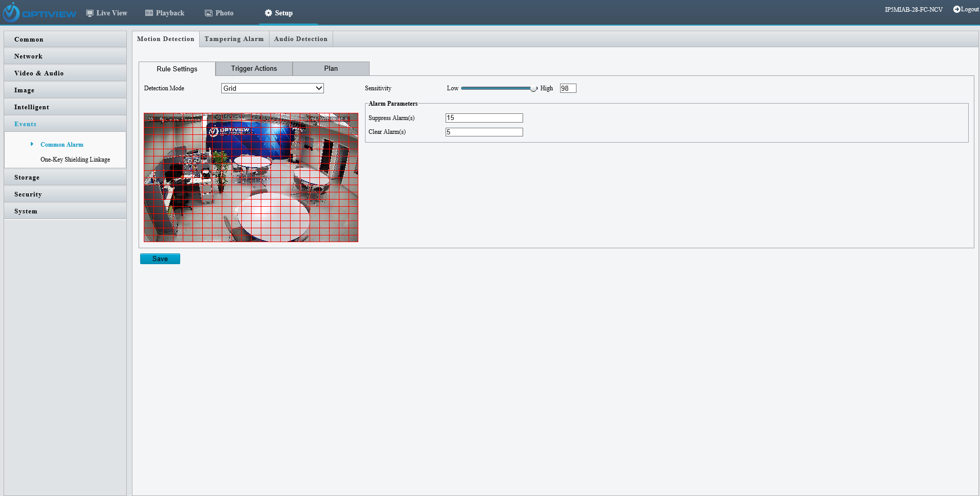The image size is (980, 496).
Task: Click the Clear Alarm input field
Action: (x=484, y=132)
